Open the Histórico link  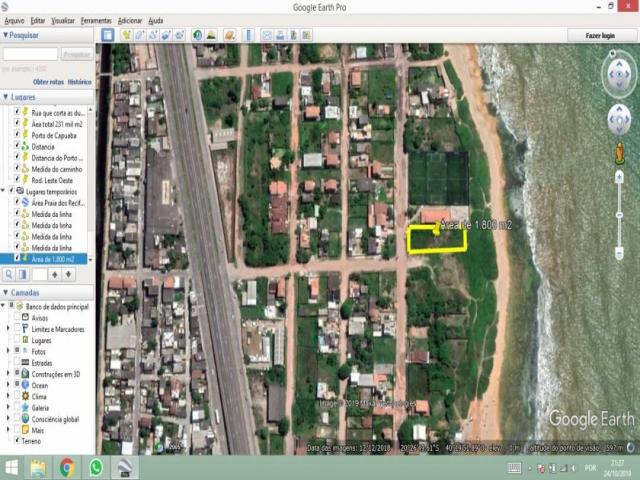pyautogui.click(x=80, y=82)
